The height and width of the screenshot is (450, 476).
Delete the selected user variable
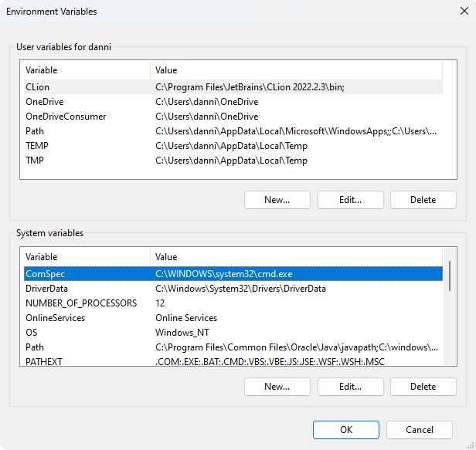pyautogui.click(x=423, y=200)
